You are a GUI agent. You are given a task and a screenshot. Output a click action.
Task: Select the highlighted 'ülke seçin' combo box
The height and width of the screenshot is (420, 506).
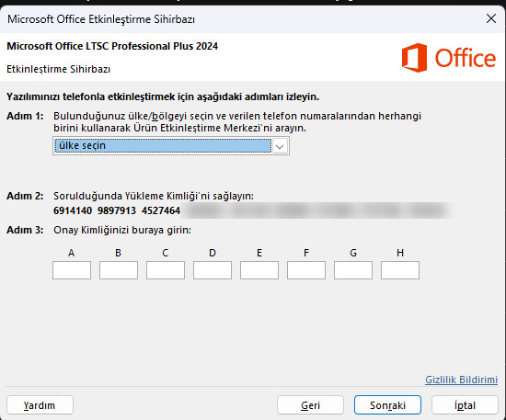click(x=171, y=146)
